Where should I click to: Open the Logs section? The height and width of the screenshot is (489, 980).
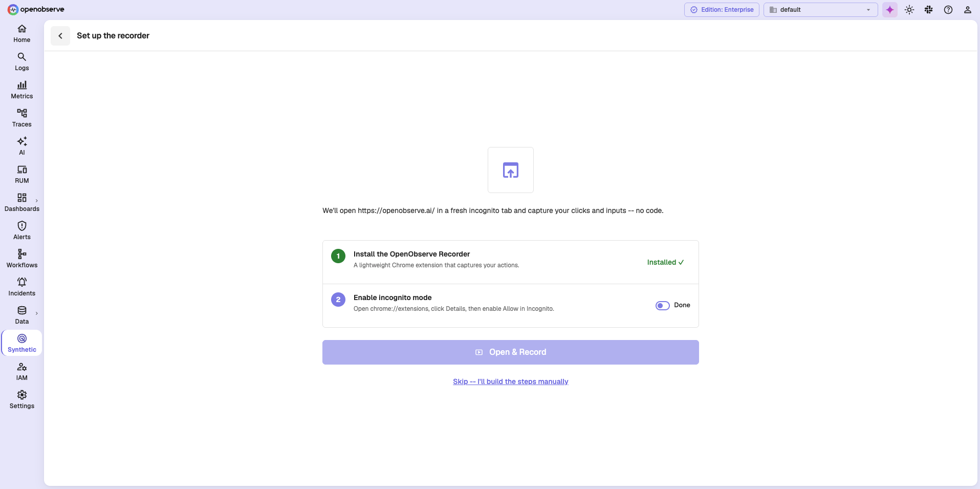[22, 62]
